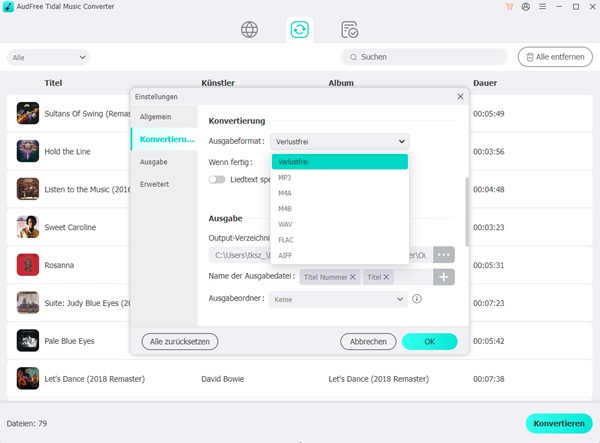Start conversion with Konvertieren button
The height and width of the screenshot is (443, 600).
point(559,423)
